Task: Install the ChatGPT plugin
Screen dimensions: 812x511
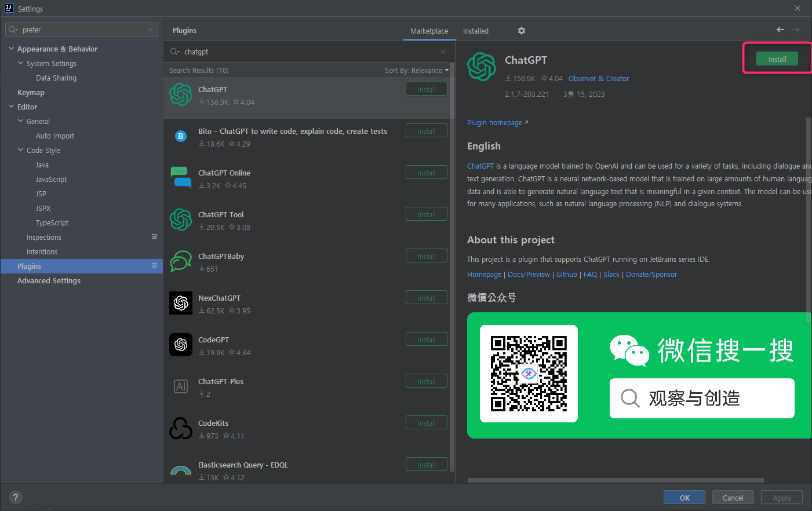Action: 777,59
